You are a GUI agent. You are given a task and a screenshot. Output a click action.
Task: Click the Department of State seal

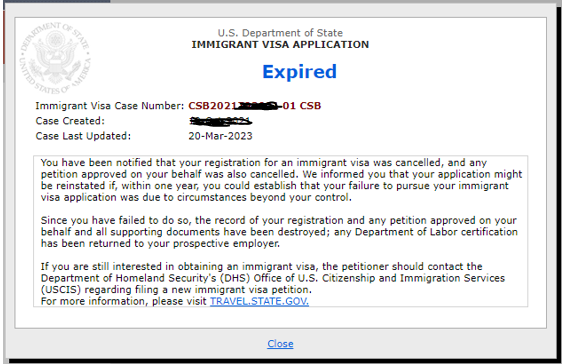55,58
